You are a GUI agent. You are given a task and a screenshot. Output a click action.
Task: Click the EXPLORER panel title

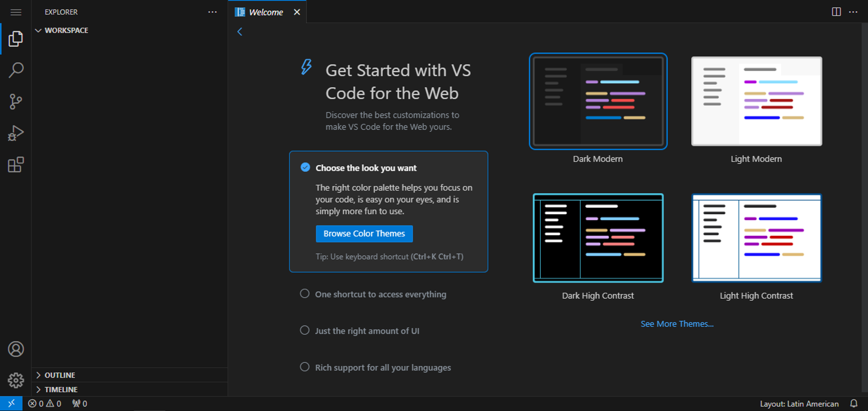click(x=61, y=12)
